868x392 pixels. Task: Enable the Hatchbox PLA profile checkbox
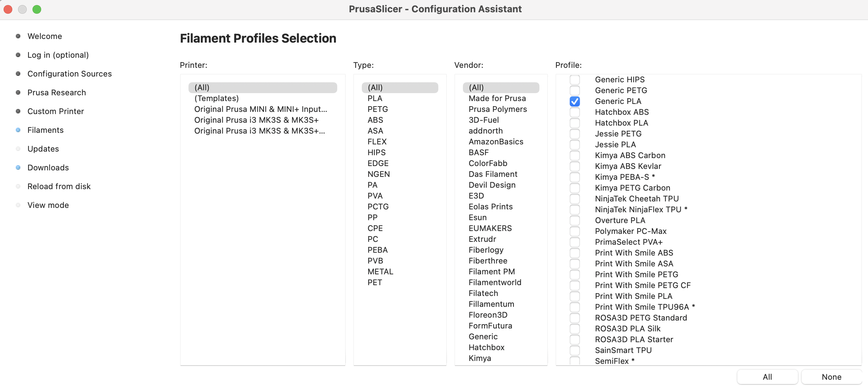(x=574, y=123)
